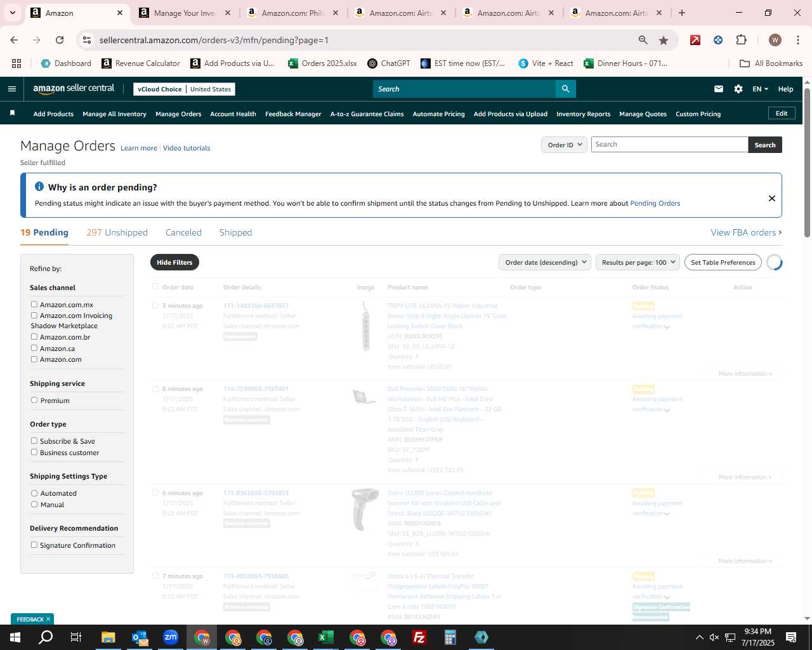This screenshot has height=650, width=812.
Task: Open the Windows Start menu
Action: (x=15, y=637)
